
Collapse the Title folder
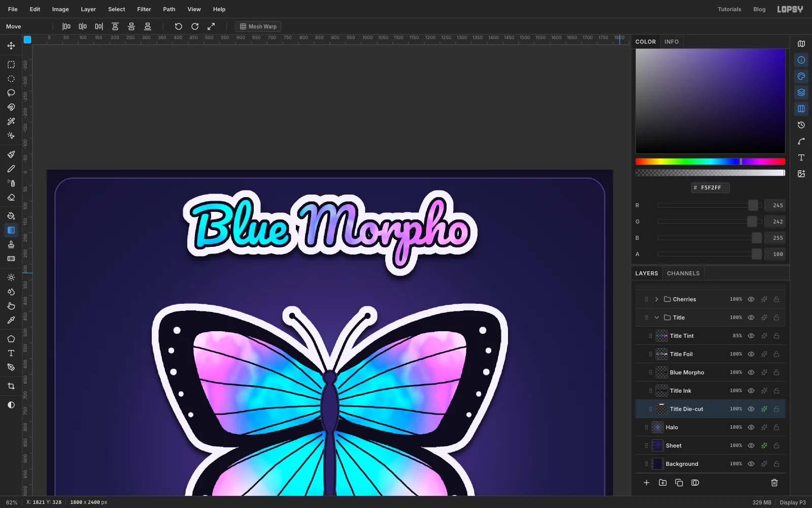coord(657,317)
